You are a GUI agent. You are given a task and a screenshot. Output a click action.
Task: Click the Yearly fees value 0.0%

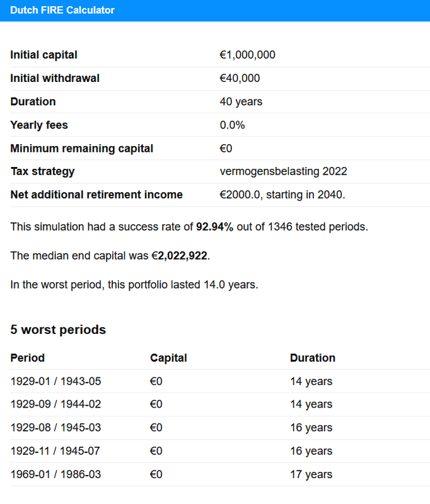232,125
